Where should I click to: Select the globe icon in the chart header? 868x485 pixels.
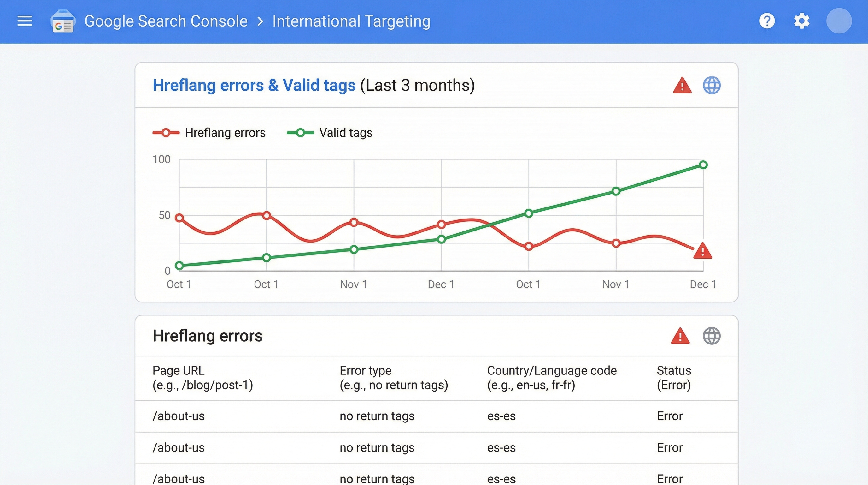[x=712, y=86]
